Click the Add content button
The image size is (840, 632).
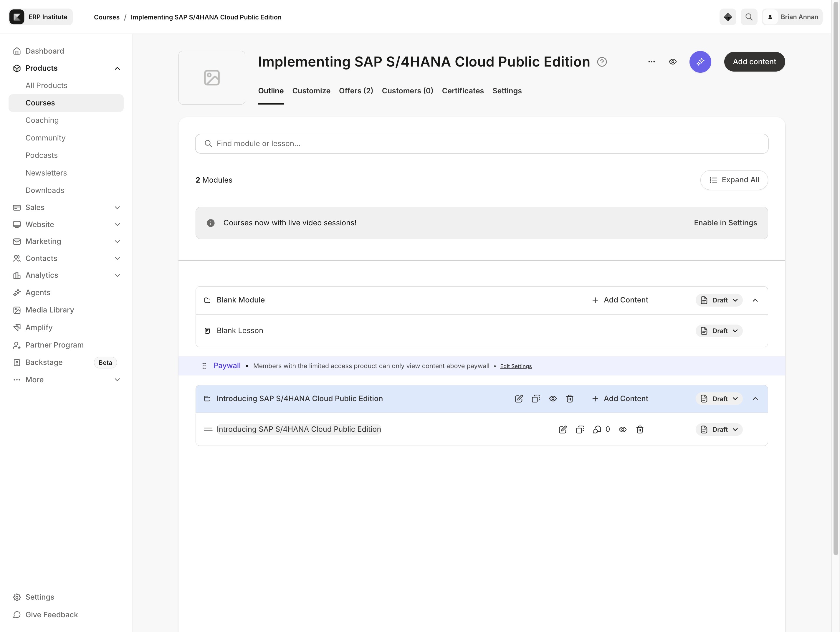(x=754, y=62)
